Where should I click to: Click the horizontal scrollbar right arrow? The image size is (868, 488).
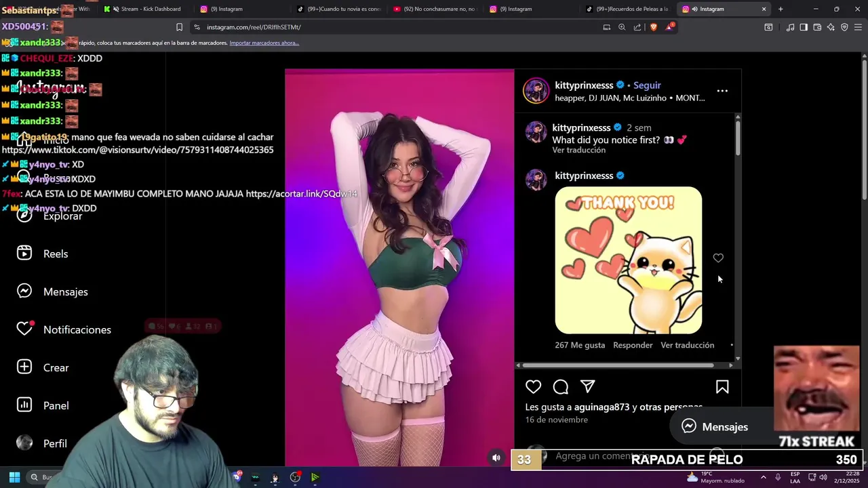point(730,365)
